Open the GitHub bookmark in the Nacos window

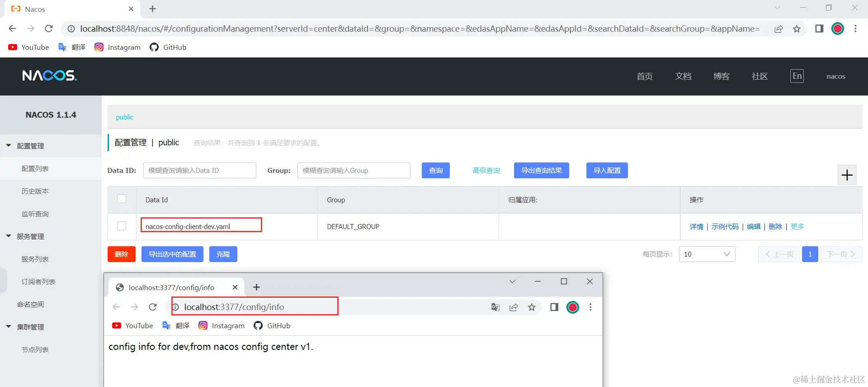tap(168, 47)
